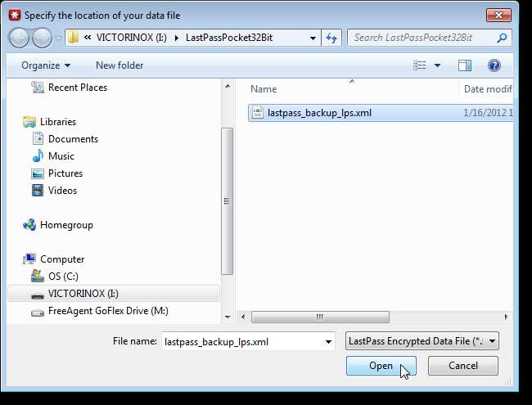Open the Music library

(x=61, y=156)
